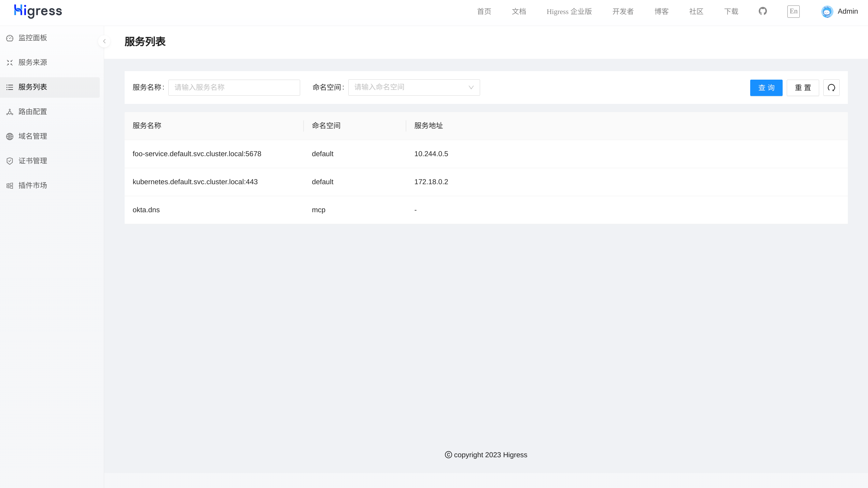Switch language with the En toggle
868x488 pixels.
coord(793,11)
